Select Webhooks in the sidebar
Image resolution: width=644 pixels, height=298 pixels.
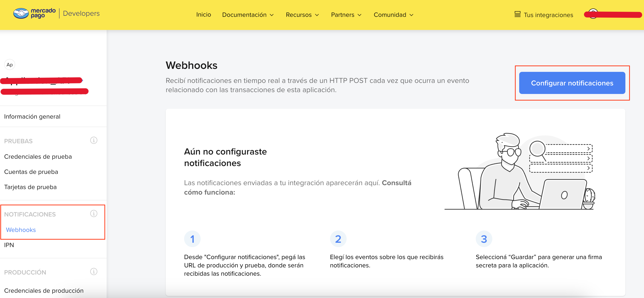(x=21, y=230)
